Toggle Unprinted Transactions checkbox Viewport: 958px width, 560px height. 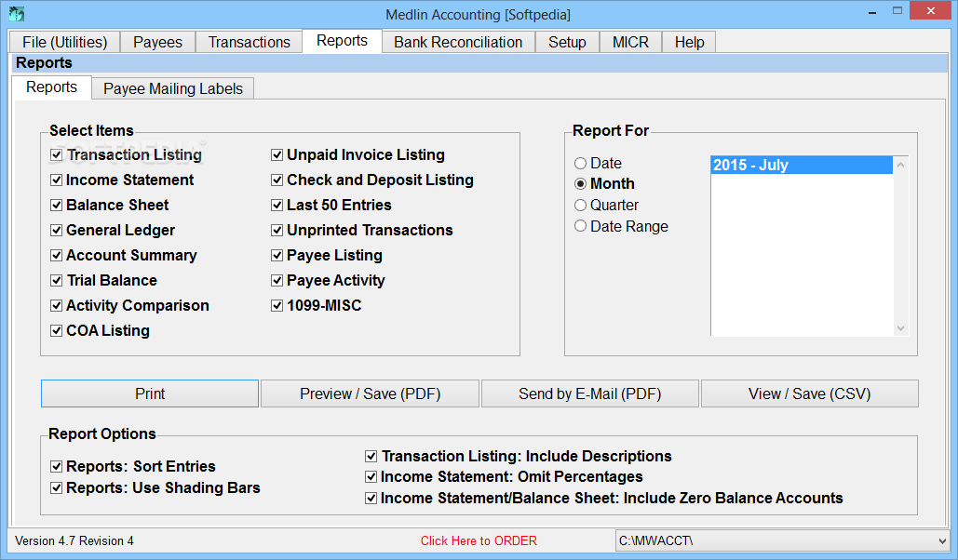point(277,230)
